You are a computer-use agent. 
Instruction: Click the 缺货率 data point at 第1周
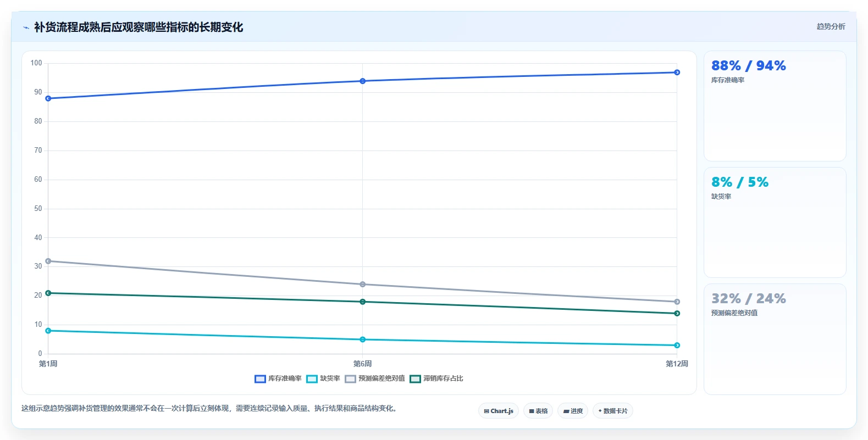point(48,331)
